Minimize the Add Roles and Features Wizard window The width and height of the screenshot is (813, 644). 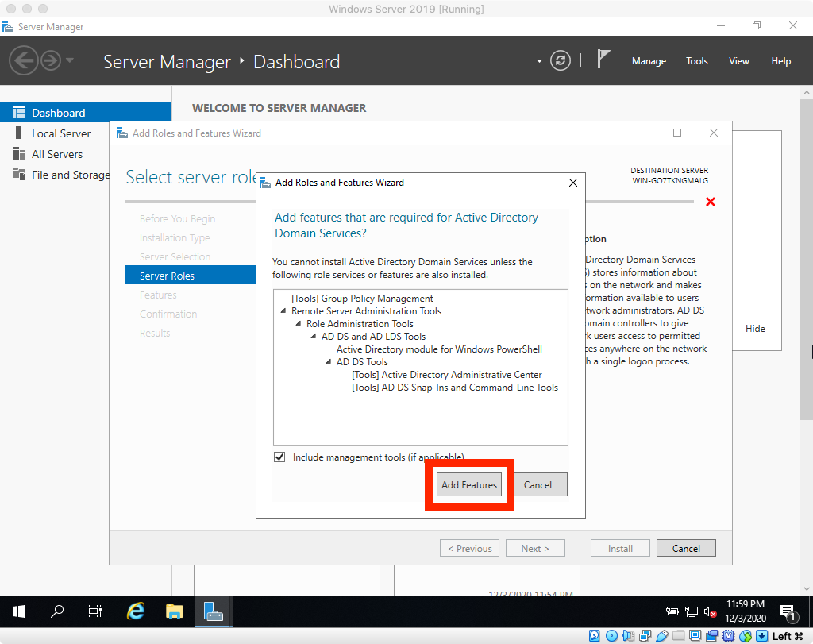(x=642, y=133)
